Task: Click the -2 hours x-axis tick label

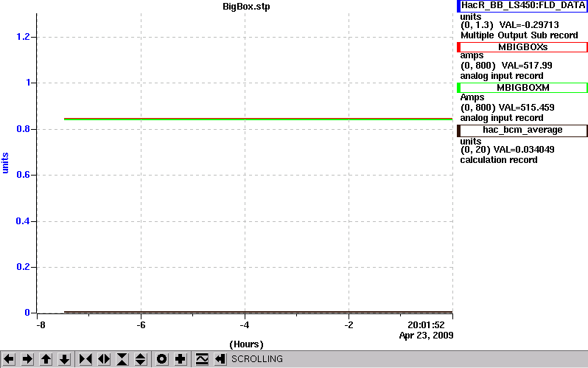Action: (x=349, y=324)
